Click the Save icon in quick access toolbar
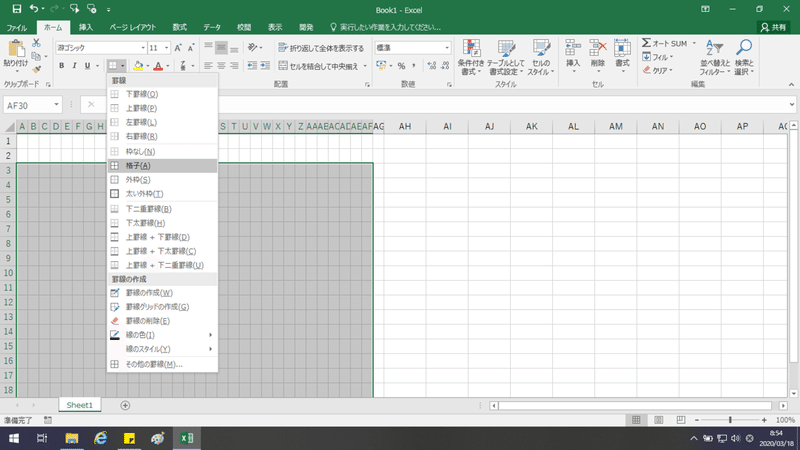This screenshot has width=800, height=450. tap(16, 9)
